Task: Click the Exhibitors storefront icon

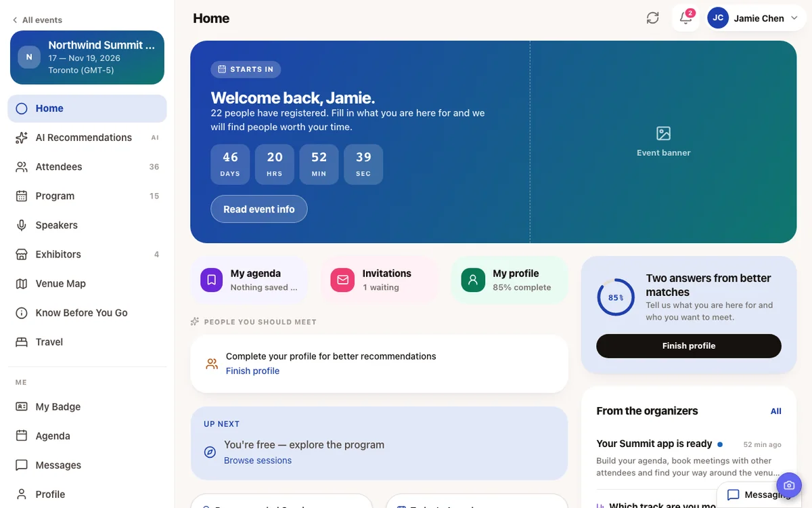Action: coord(22,254)
